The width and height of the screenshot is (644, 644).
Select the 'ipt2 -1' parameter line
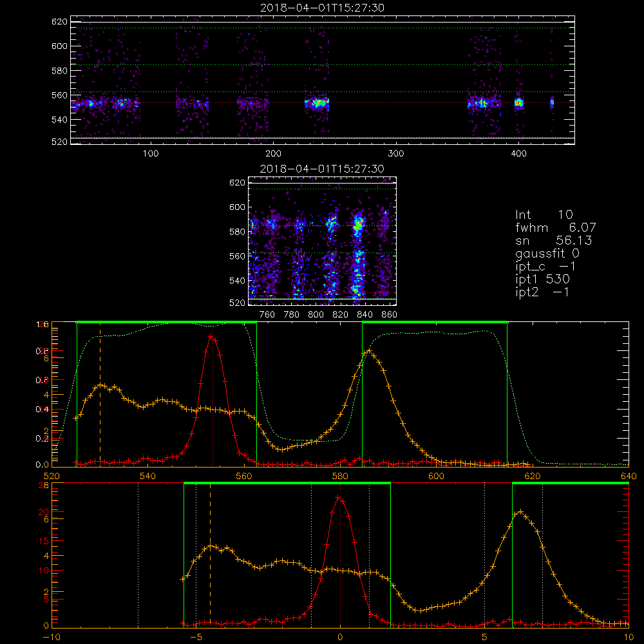pos(542,292)
